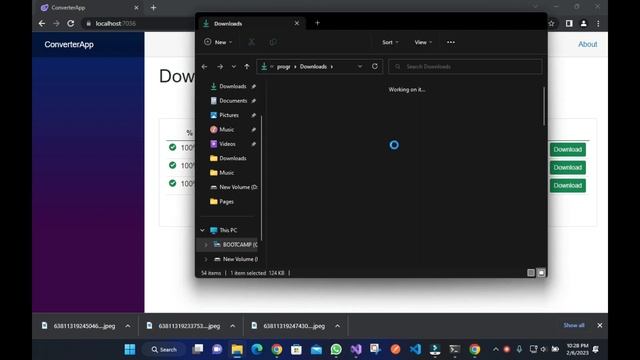The height and width of the screenshot is (360, 640).
Task: Select pinned Downloads in Quick access
Action: [232, 86]
